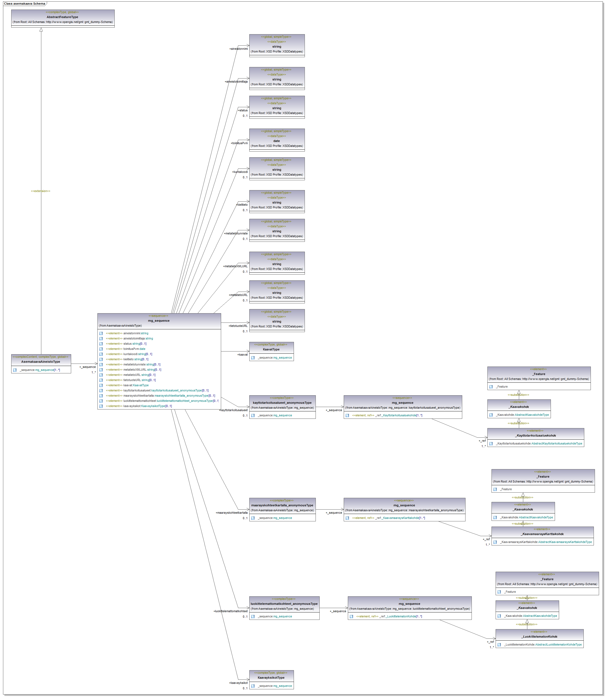Select the icon of maarayskohteetkartalla attribute row
The image size is (610, 700).
coord(101,396)
